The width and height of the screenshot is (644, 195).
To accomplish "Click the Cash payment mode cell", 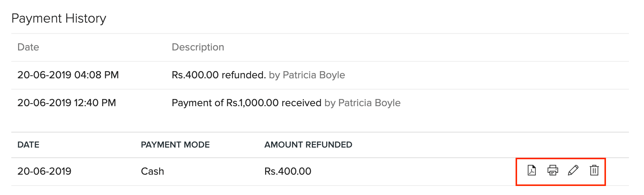I will click(x=152, y=171).
